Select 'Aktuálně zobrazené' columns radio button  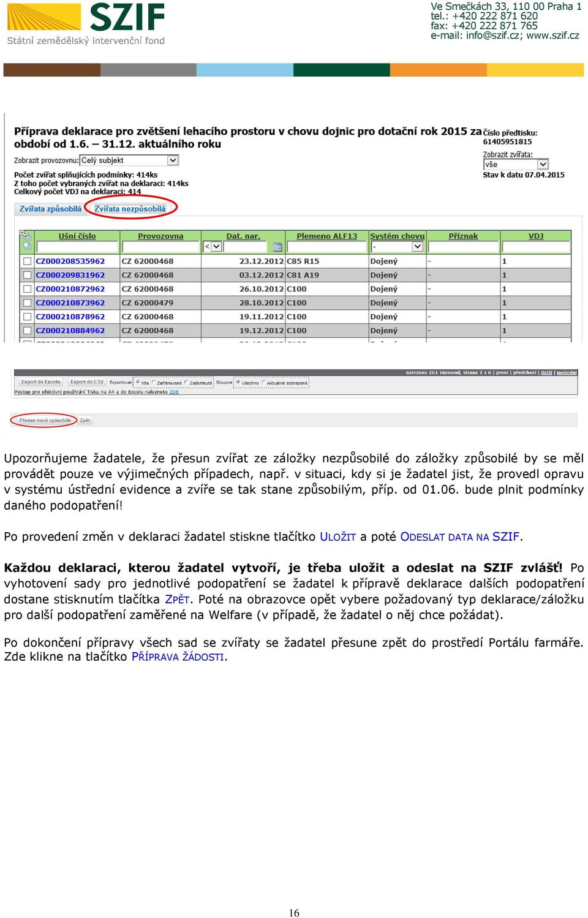click(264, 383)
